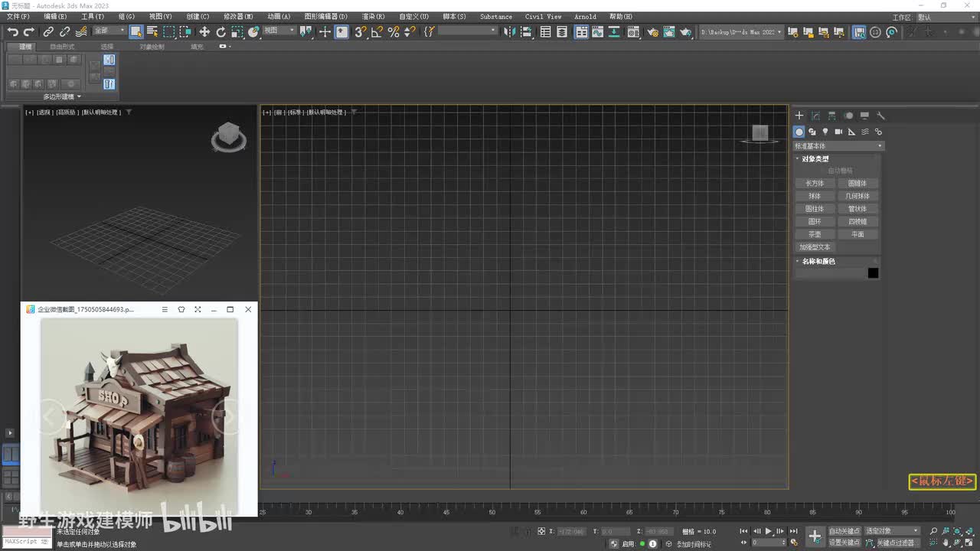Open the 标准基本体 primitives dropdown
The image size is (980, 551).
(x=838, y=145)
